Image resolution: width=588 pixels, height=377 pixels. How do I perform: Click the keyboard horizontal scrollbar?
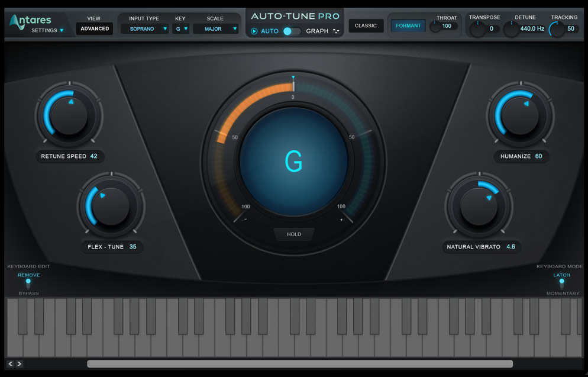point(300,363)
